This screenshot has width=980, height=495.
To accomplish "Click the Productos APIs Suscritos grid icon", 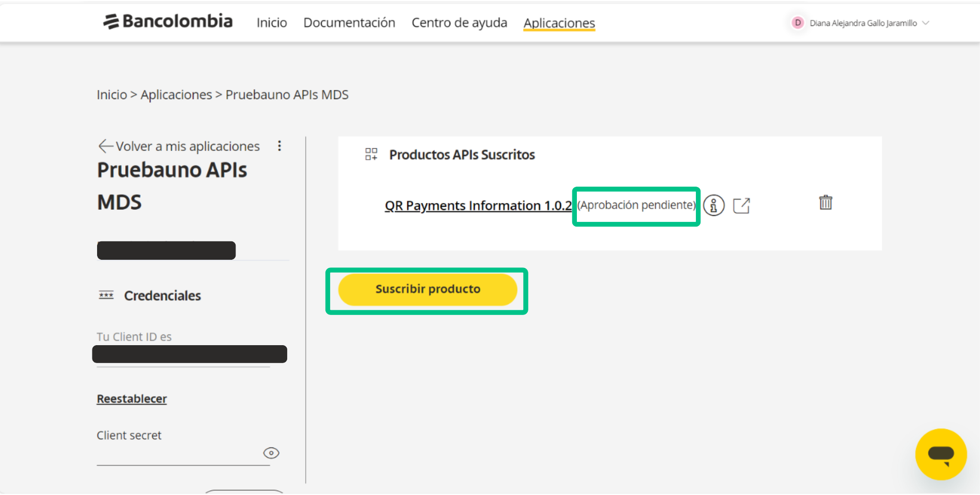I will pos(371,154).
